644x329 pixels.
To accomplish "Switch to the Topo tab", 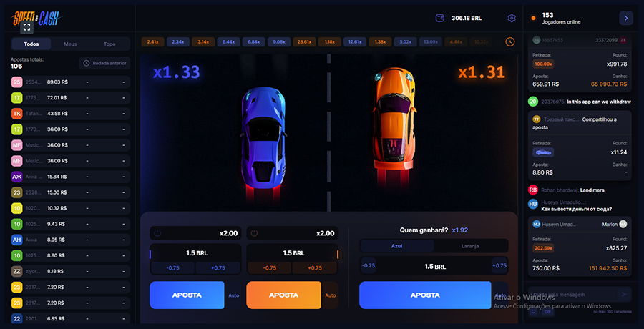I will [109, 44].
